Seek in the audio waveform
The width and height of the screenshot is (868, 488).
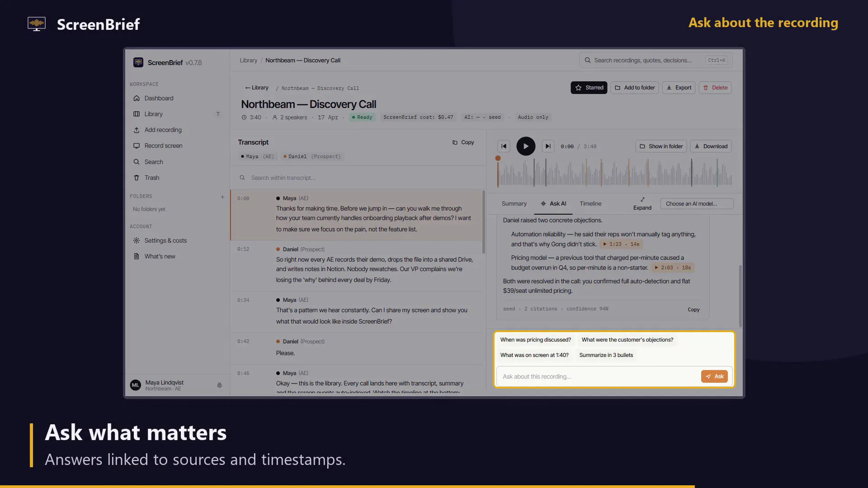(615, 173)
